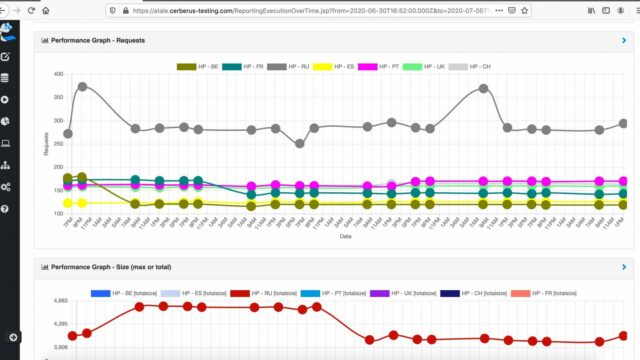The height and width of the screenshot is (360, 640).
Task: Click chart icon beside Size panel title
Action: 45,267
